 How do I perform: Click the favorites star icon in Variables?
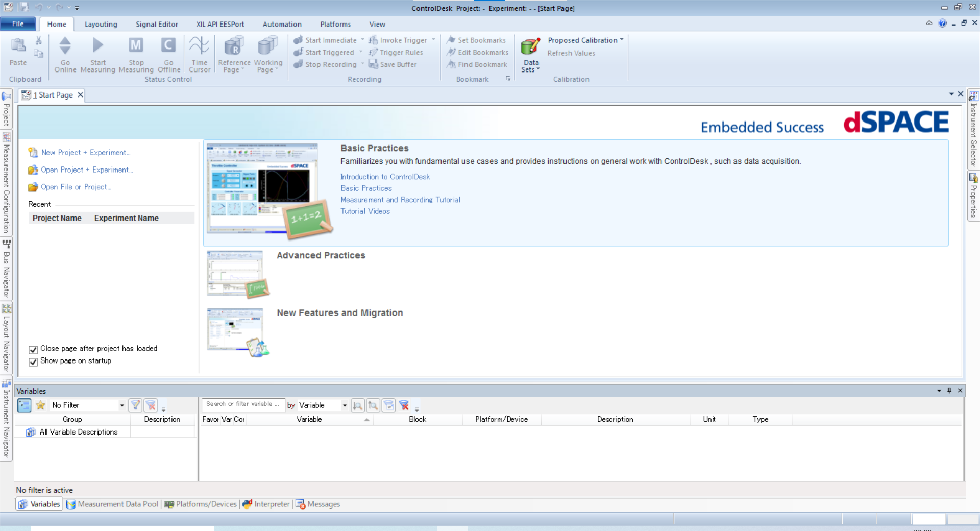click(41, 405)
